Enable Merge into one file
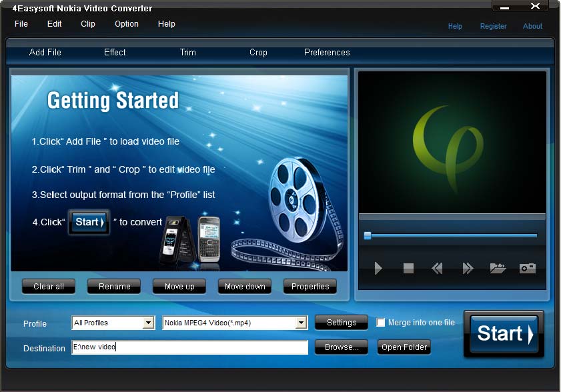This screenshot has width=561, height=392. 380,323
